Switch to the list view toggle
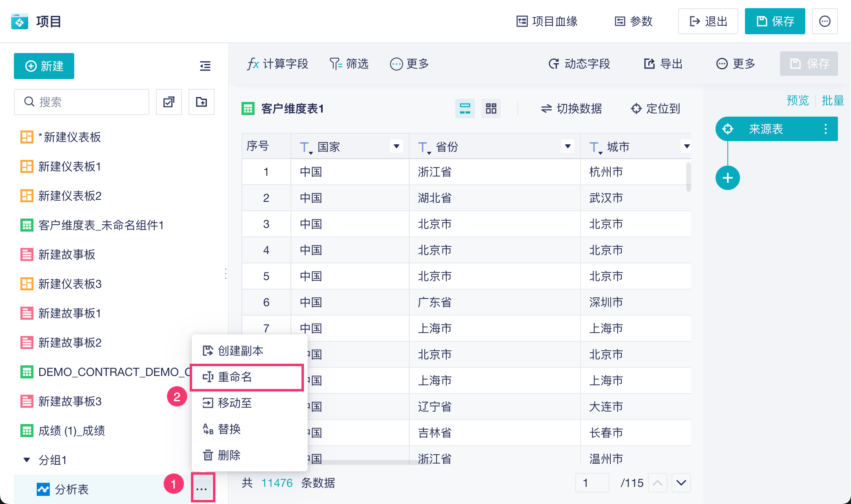Image resolution: width=851 pixels, height=504 pixels. 465,108
